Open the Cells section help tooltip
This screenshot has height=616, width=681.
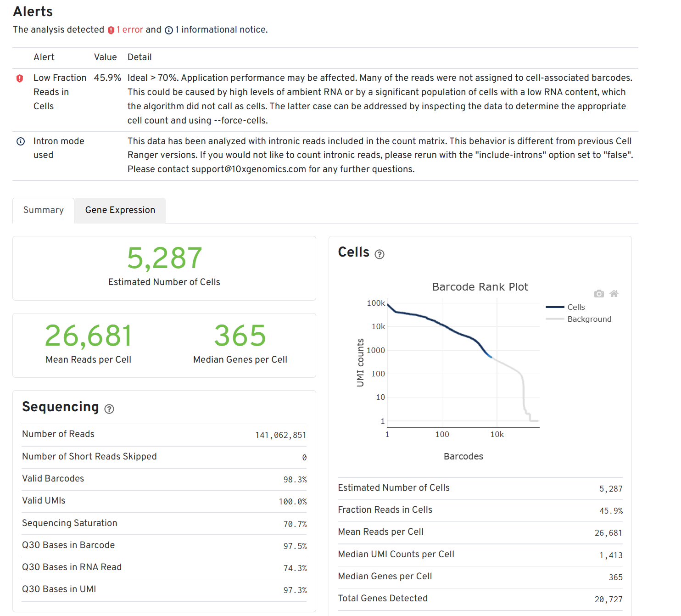pyautogui.click(x=380, y=254)
